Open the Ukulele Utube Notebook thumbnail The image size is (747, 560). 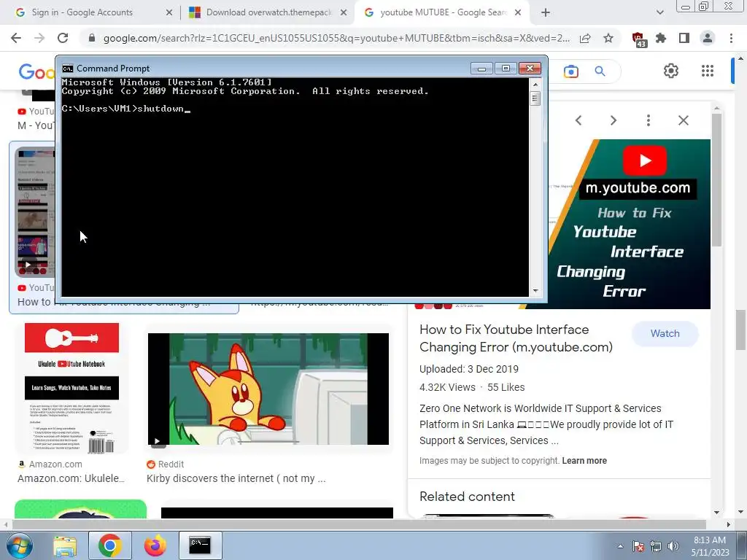click(72, 388)
